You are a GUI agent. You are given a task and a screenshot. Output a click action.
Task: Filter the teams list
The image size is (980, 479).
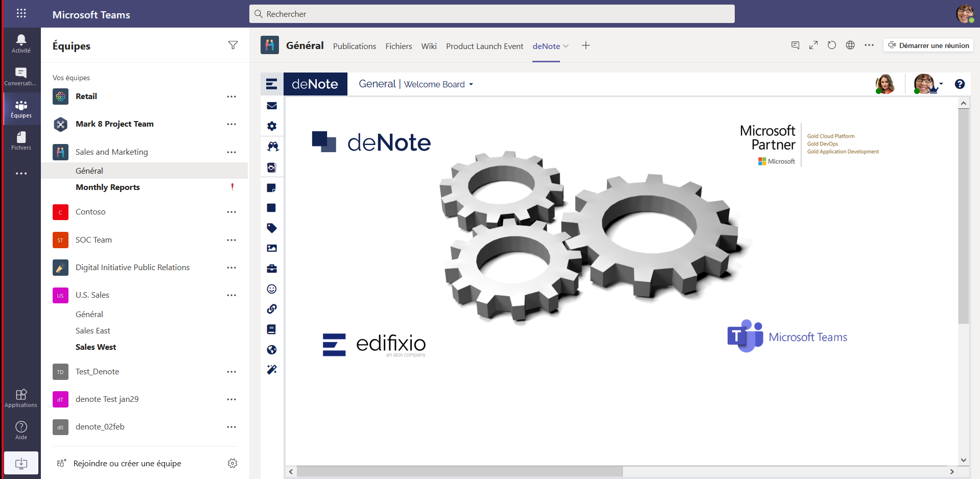(x=233, y=45)
